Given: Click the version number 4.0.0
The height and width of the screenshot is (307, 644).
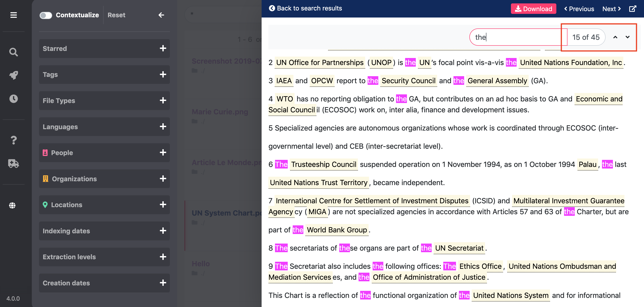Looking at the screenshot, I should tap(13, 299).
